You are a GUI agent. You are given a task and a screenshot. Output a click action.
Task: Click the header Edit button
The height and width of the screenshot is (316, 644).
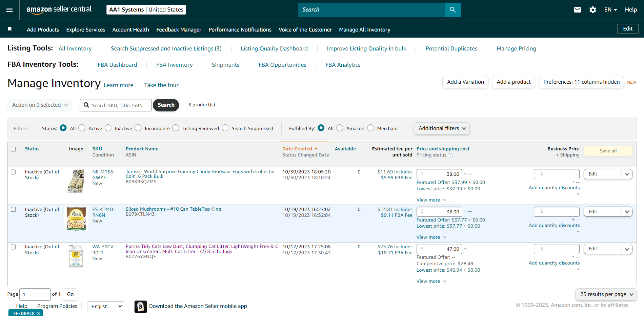pos(628,29)
